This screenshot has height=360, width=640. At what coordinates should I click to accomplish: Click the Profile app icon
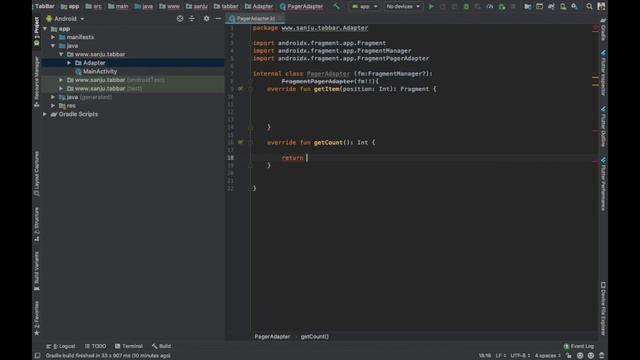click(x=489, y=7)
